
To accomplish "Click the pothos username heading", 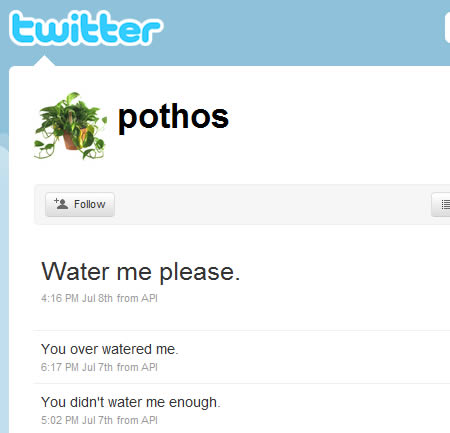I will pyautogui.click(x=173, y=117).
